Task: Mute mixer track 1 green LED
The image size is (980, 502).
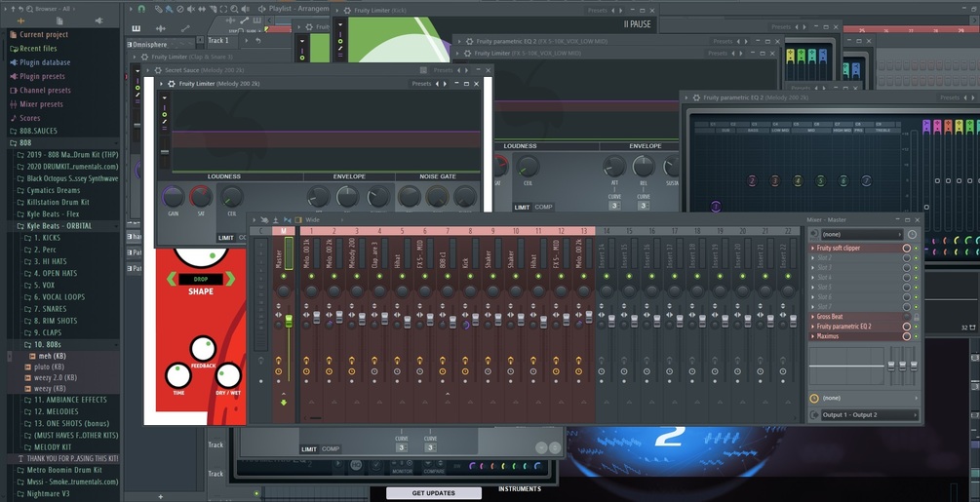Action: point(311,276)
